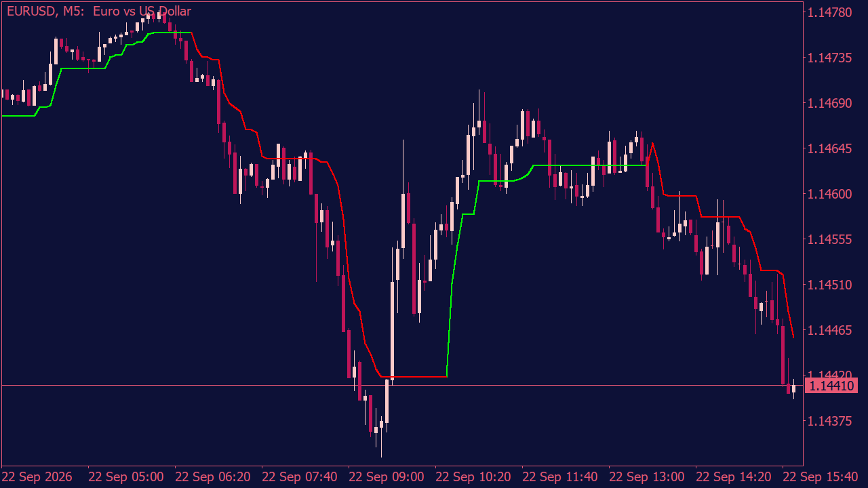Click the flat red indicator segment near 09:00
868x488 pixels.
tap(414, 377)
